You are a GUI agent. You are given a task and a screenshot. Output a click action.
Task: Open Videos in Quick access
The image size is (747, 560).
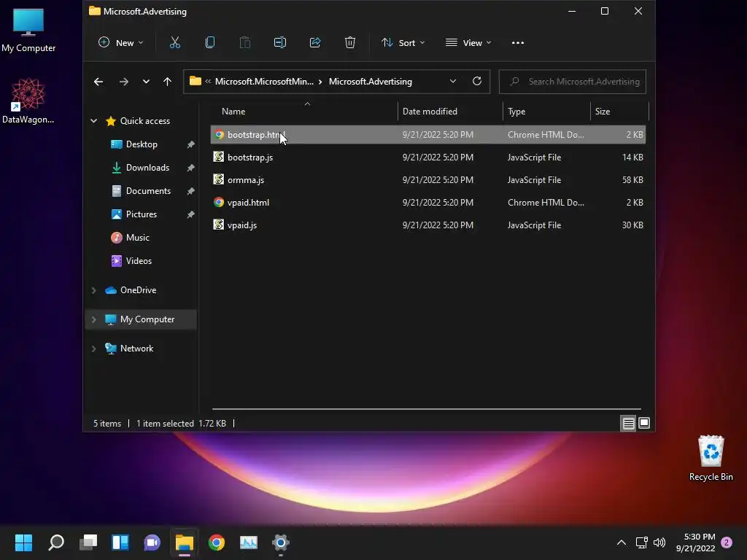coord(139,261)
